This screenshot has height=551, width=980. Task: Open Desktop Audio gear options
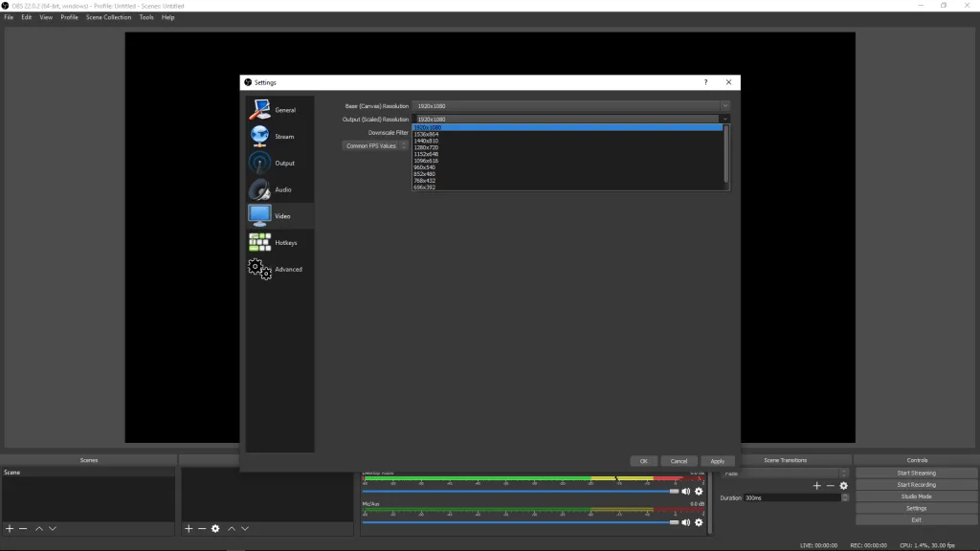[699, 490]
